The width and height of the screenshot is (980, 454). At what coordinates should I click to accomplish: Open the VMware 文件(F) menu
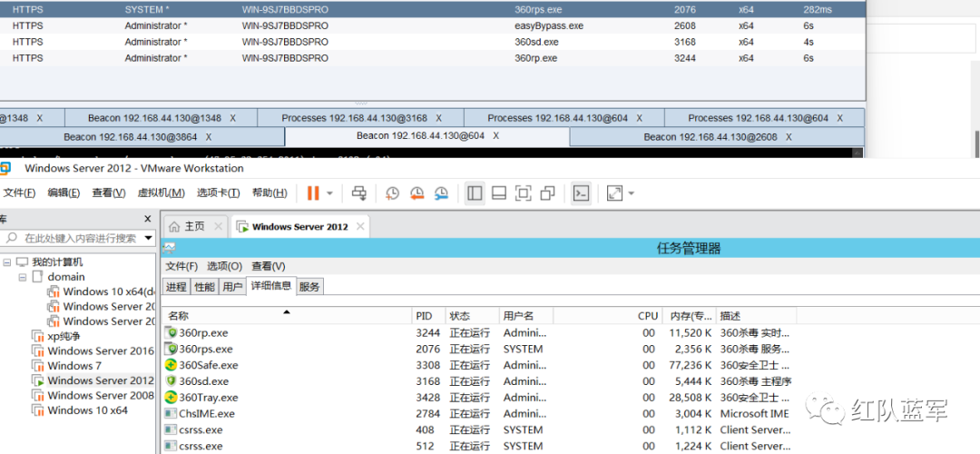point(19,192)
